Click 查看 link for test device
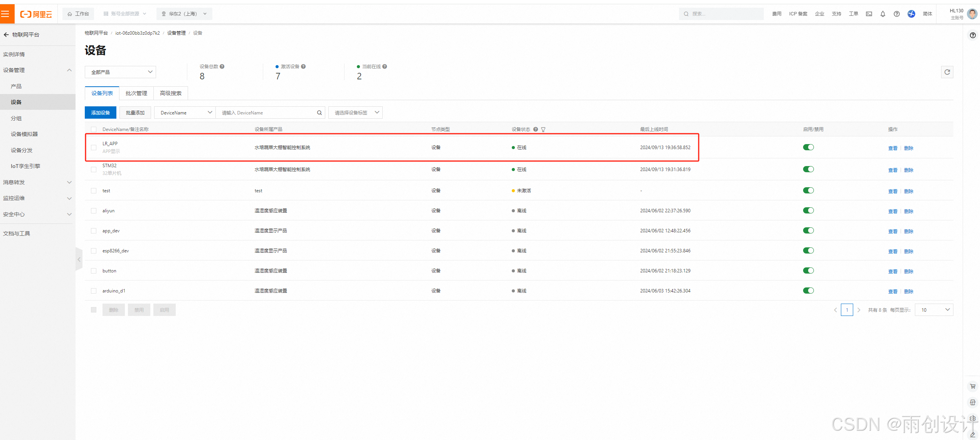 click(x=893, y=191)
